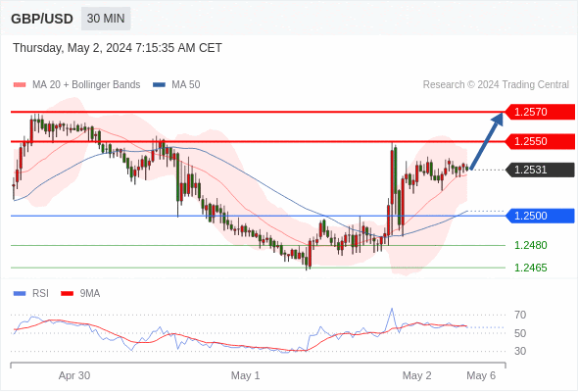Click the pink MA 20 Bollinger legend swatch

20,85
